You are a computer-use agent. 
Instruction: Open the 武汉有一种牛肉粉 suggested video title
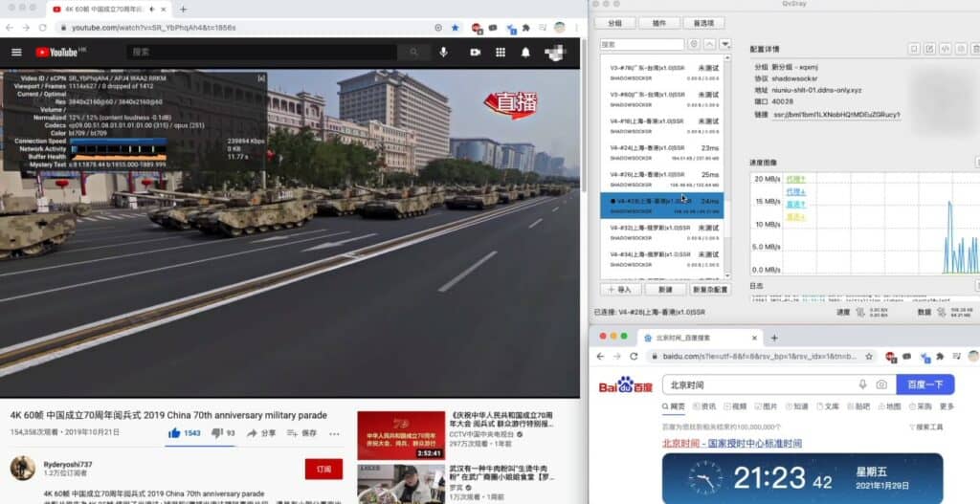[501, 472]
